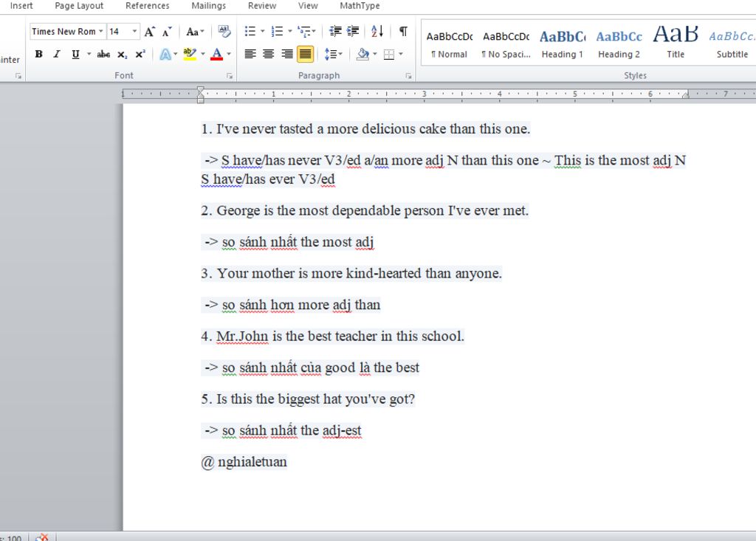The image size is (756, 541).
Task: Open Font dialog launcher
Action: [x=230, y=76]
